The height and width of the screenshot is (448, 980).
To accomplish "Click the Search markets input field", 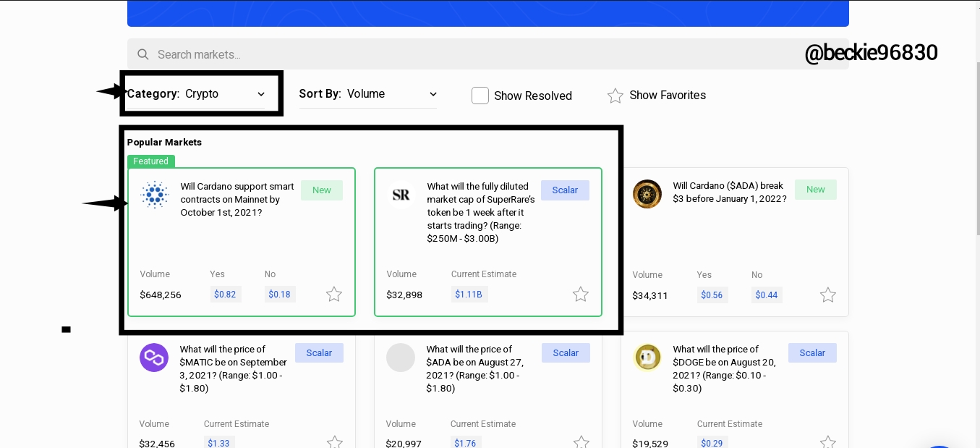I will click(x=488, y=54).
